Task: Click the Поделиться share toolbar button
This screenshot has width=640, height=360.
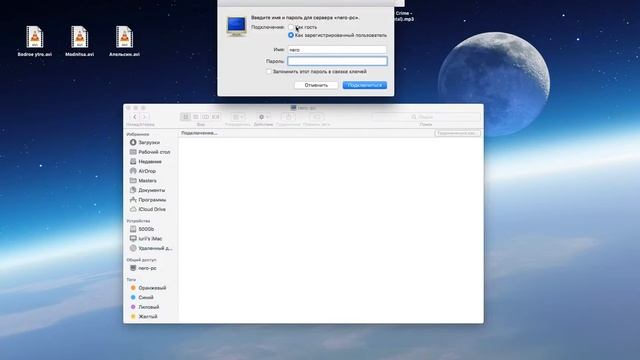Action: point(288,117)
